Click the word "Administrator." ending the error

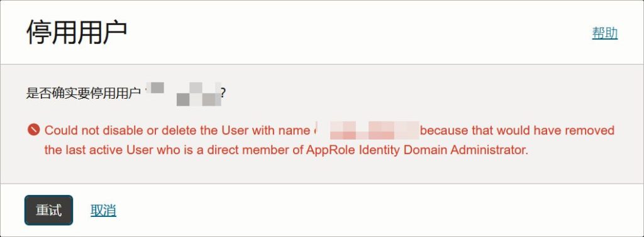pos(489,150)
